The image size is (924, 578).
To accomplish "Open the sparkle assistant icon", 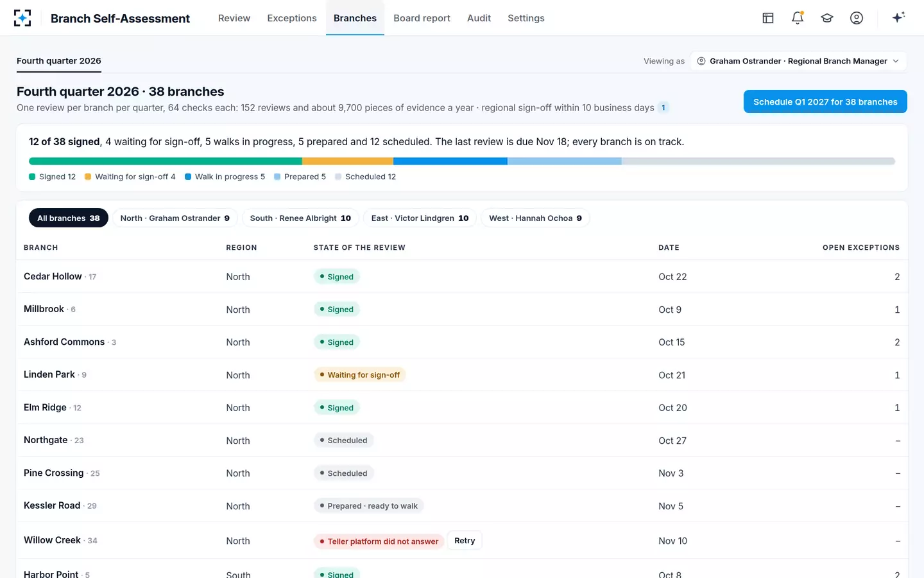I will pos(898,17).
